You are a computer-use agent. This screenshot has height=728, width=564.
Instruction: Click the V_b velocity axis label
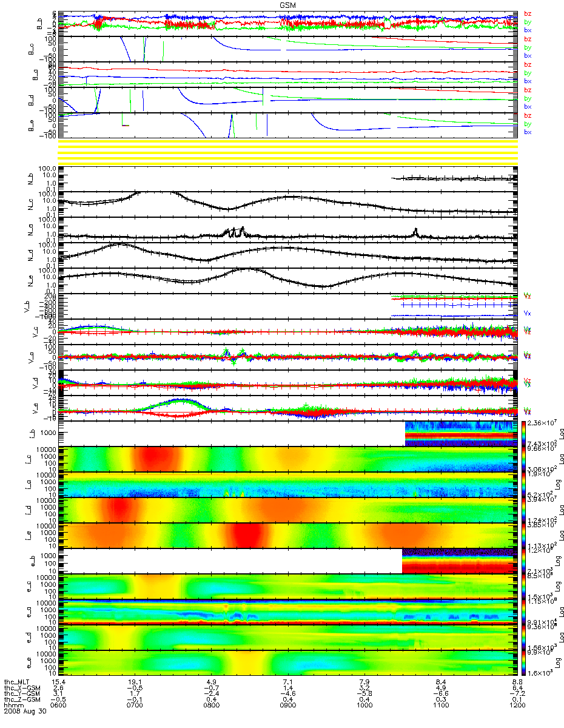26,306
